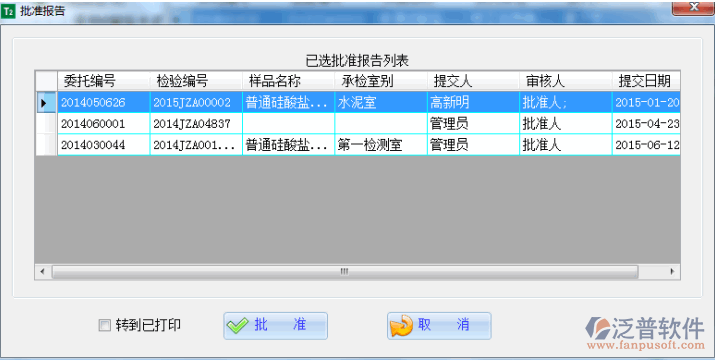Sort by 委托编号 column header

point(104,81)
